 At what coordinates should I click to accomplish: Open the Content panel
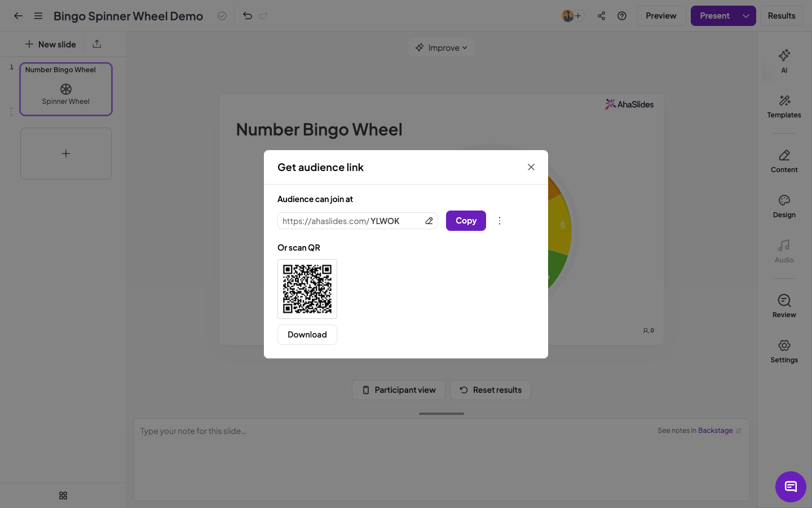[x=784, y=161]
